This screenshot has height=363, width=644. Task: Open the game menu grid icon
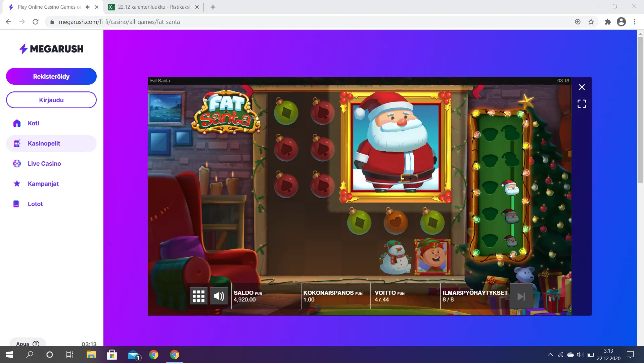tap(198, 296)
